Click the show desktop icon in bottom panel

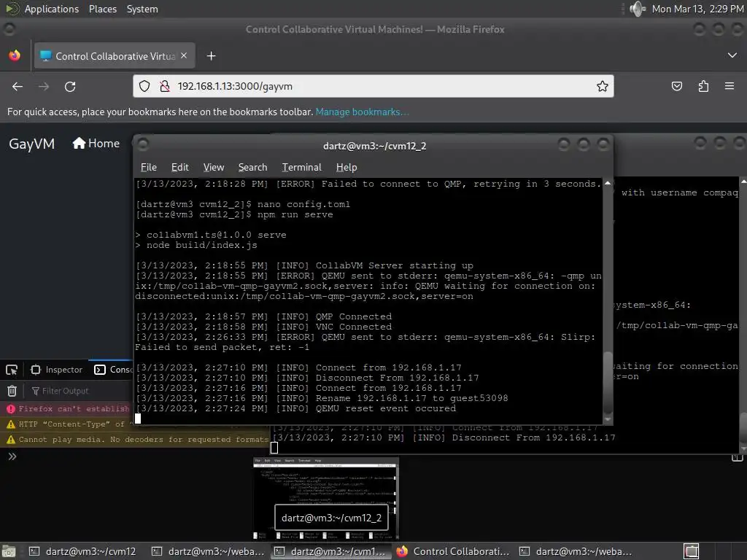point(9,551)
